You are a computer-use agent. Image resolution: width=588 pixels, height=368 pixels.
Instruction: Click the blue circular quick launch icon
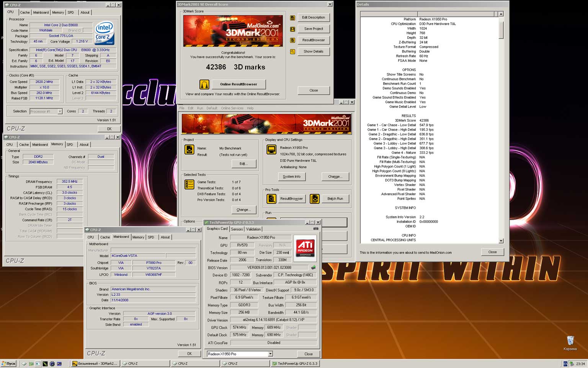pos(52,363)
